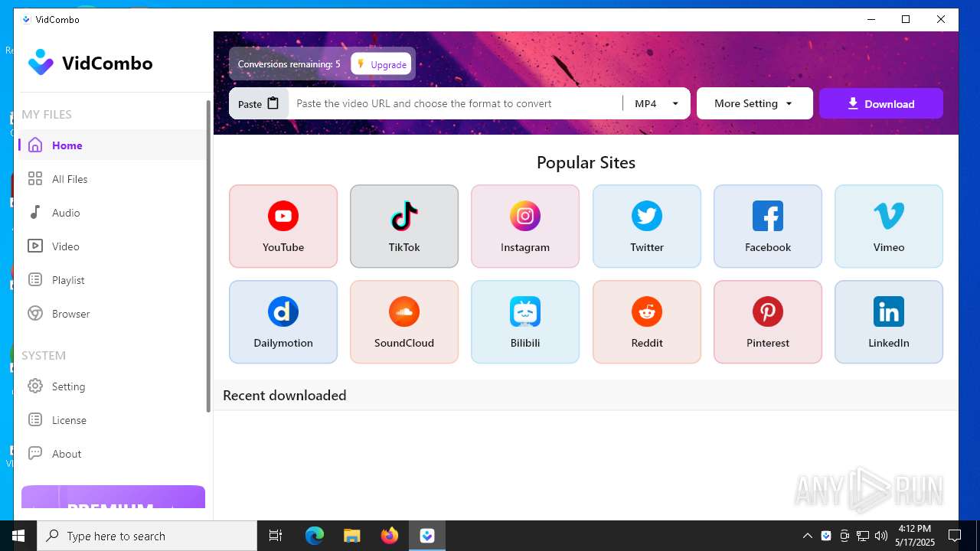Click the 'Recent downloaded' heading

coord(285,395)
